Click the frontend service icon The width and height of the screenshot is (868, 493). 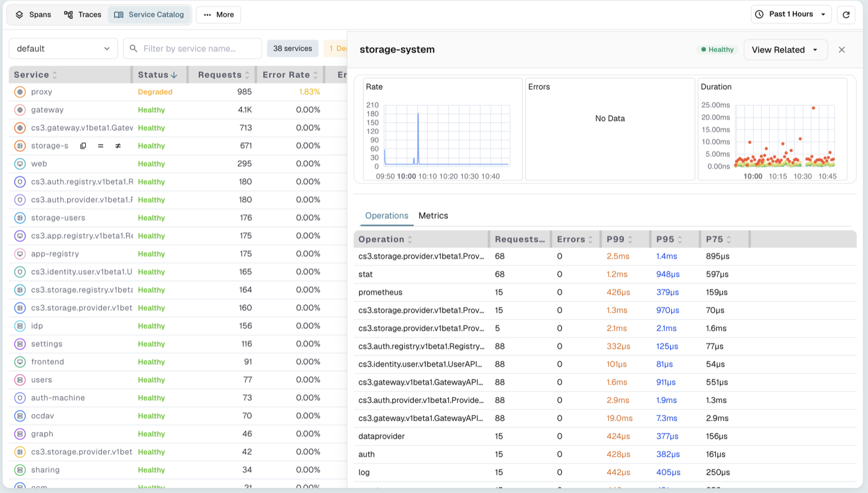(20, 362)
